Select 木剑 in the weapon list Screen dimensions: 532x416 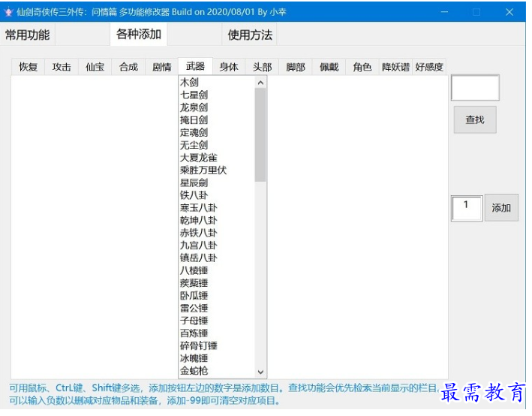point(189,82)
